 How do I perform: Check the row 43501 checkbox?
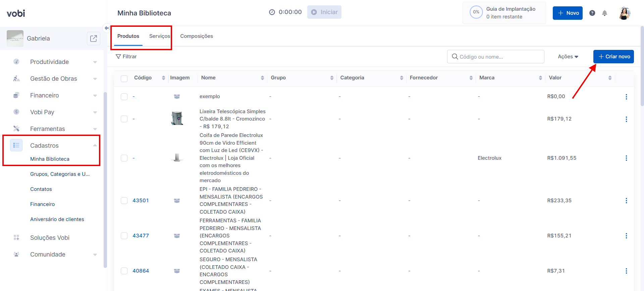(x=124, y=200)
